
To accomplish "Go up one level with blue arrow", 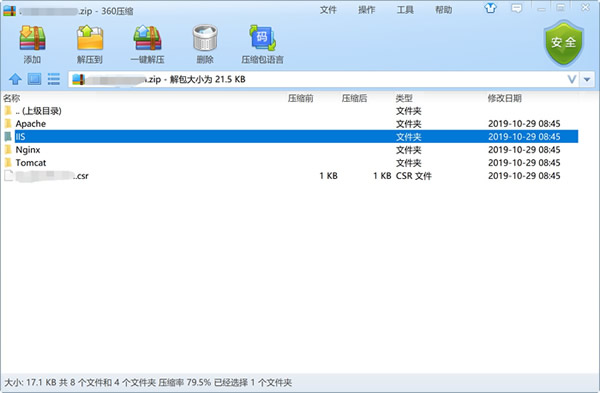I will click(x=15, y=79).
